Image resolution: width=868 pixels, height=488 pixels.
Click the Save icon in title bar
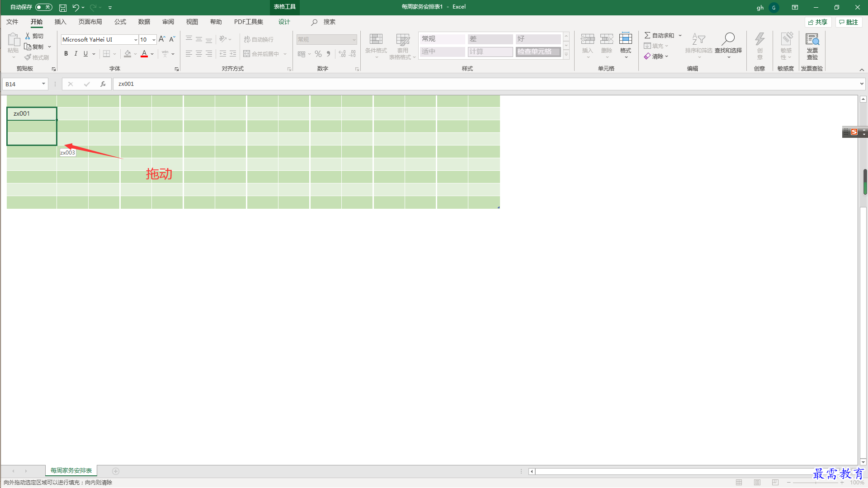(x=63, y=7)
